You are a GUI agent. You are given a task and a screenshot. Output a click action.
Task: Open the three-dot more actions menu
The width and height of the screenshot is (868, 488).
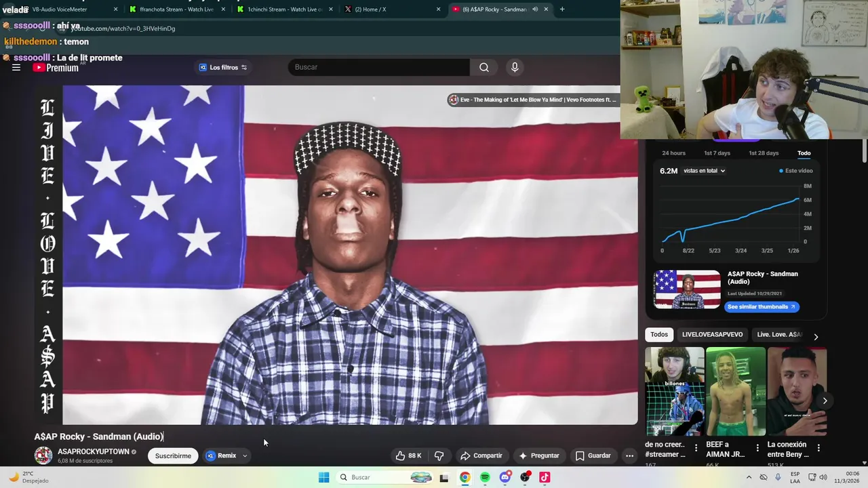[629, 455]
